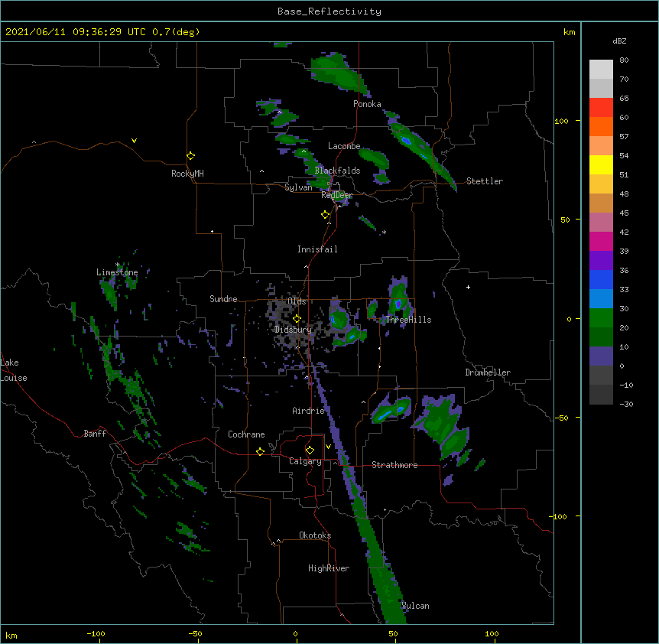Click the Banff label
The image size is (659, 644).
tap(95, 434)
